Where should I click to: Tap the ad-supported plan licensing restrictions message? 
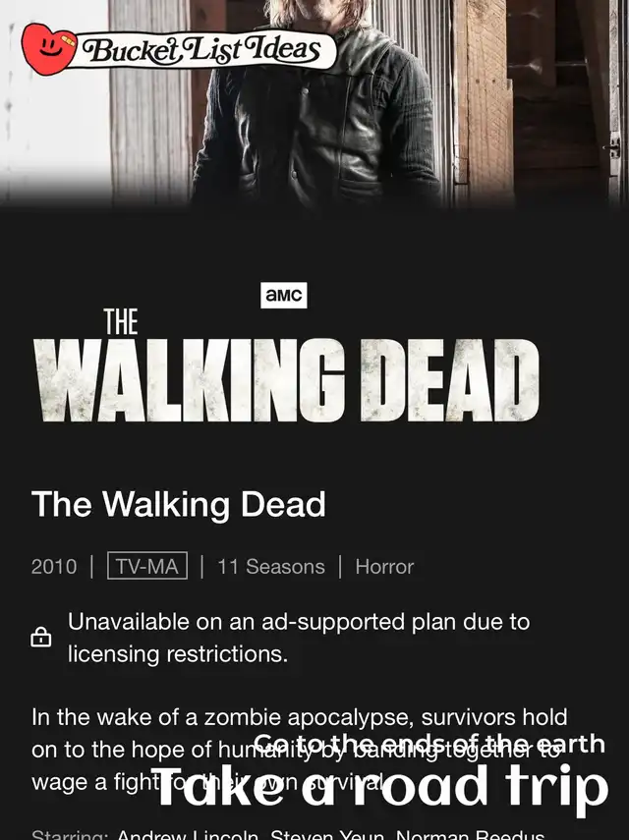(299, 638)
